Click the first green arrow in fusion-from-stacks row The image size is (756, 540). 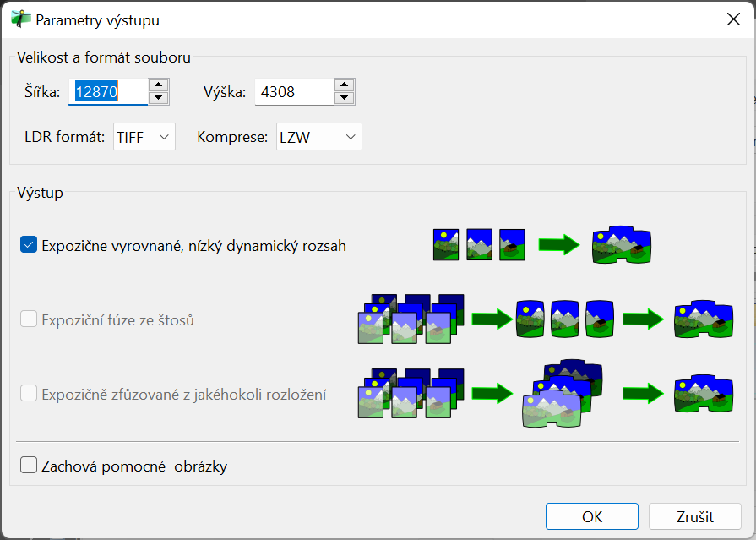(x=492, y=319)
